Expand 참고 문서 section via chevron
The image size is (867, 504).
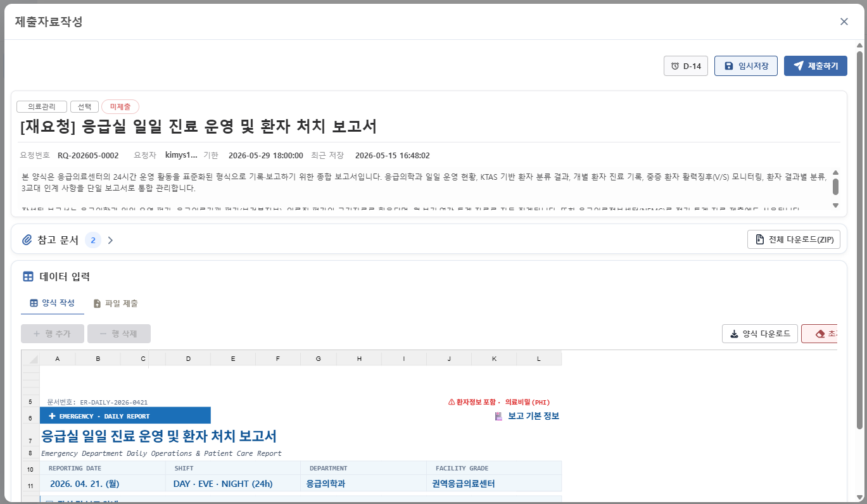click(110, 240)
